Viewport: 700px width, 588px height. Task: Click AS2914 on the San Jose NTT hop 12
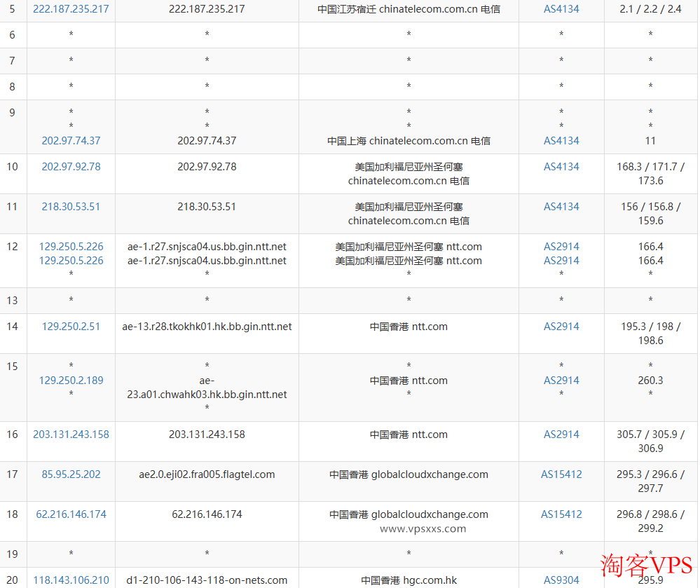coord(561,247)
